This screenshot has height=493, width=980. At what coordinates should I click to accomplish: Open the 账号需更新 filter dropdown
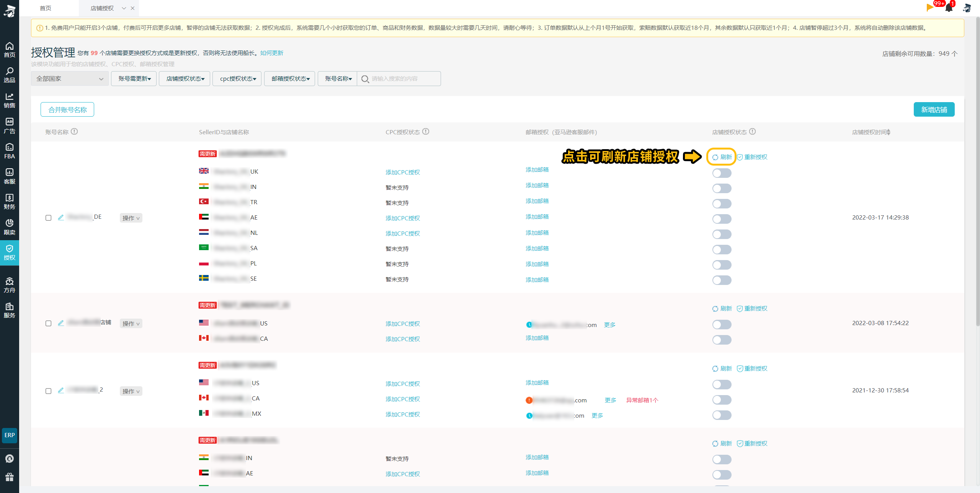pos(134,78)
